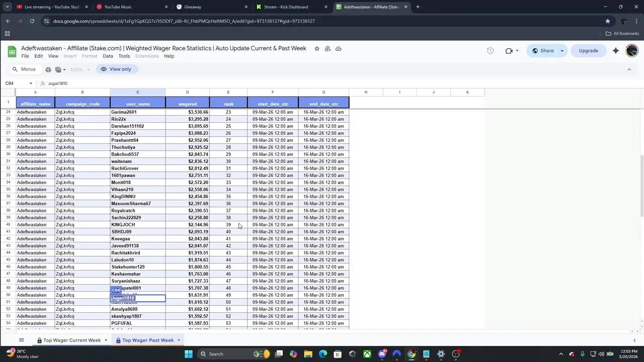The image size is (644, 362).
Task: Click the Google Sheets home logo
Action: tap(12, 51)
